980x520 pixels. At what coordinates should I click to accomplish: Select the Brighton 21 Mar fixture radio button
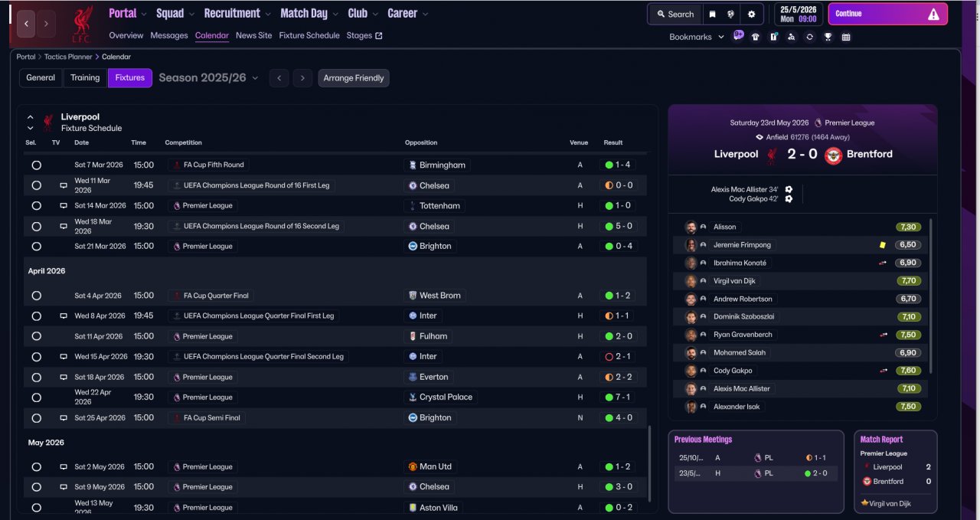tap(36, 247)
